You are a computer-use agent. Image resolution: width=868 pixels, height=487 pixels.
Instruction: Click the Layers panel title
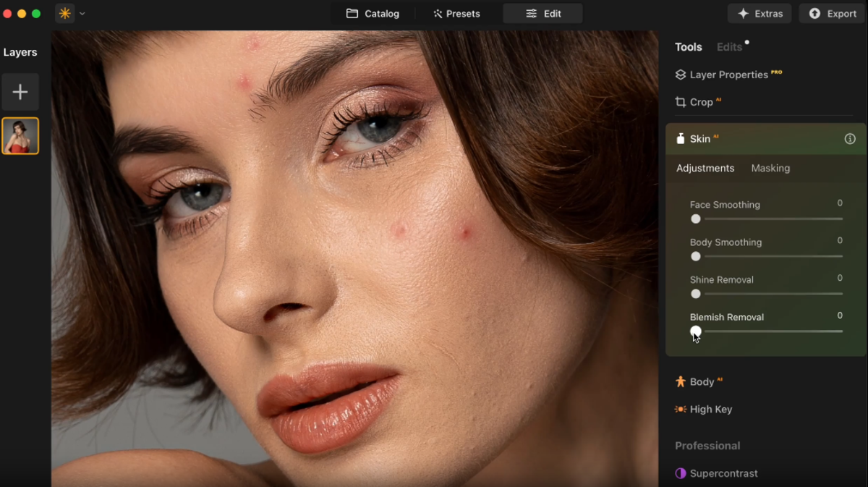tap(20, 52)
